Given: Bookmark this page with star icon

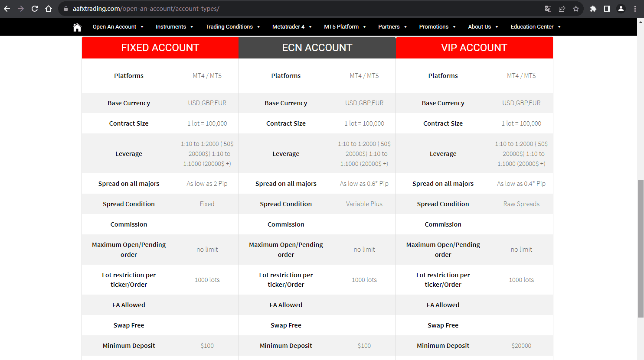Looking at the screenshot, I should [576, 9].
